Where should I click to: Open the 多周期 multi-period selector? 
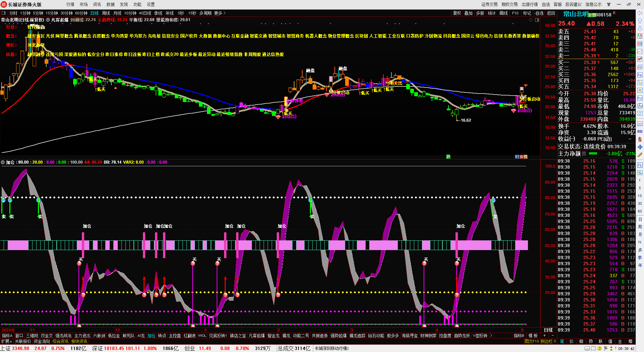pyautogui.click(x=205, y=13)
